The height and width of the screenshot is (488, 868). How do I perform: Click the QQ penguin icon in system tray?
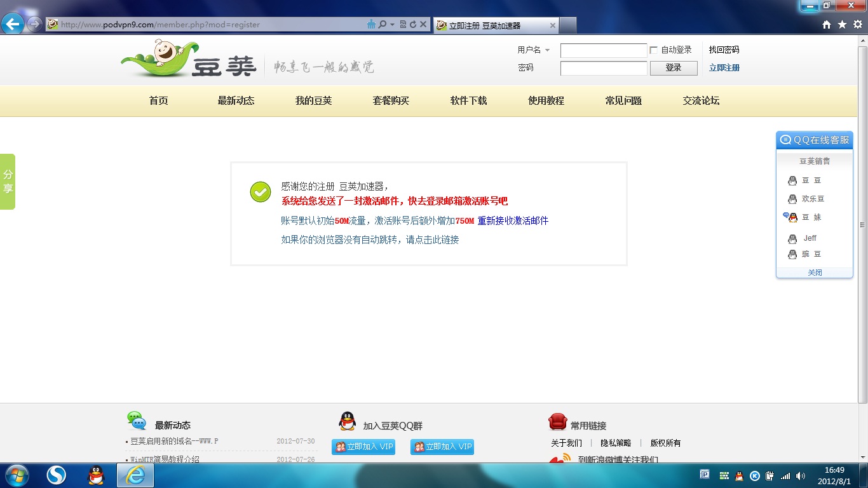pos(739,475)
